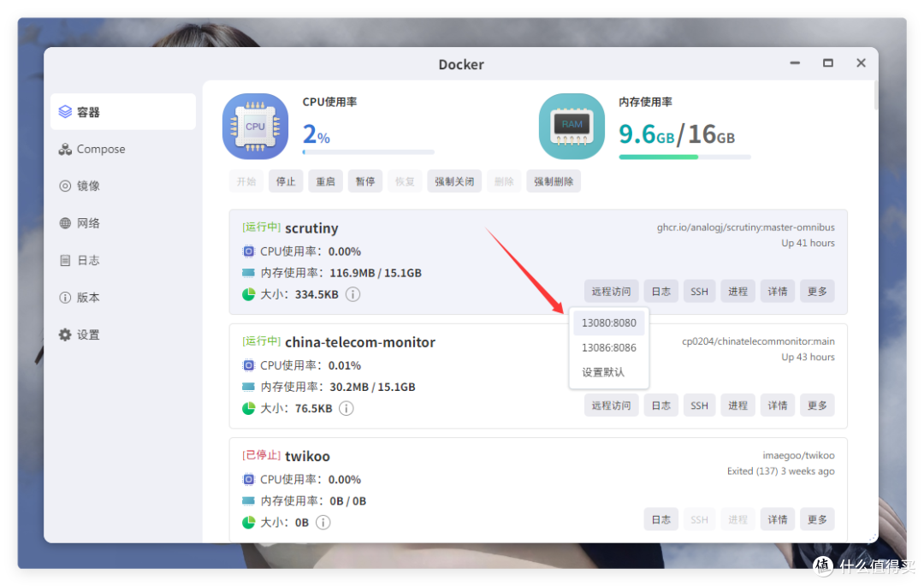Click pie size icon in china-telecom-monitor row

click(x=249, y=408)
